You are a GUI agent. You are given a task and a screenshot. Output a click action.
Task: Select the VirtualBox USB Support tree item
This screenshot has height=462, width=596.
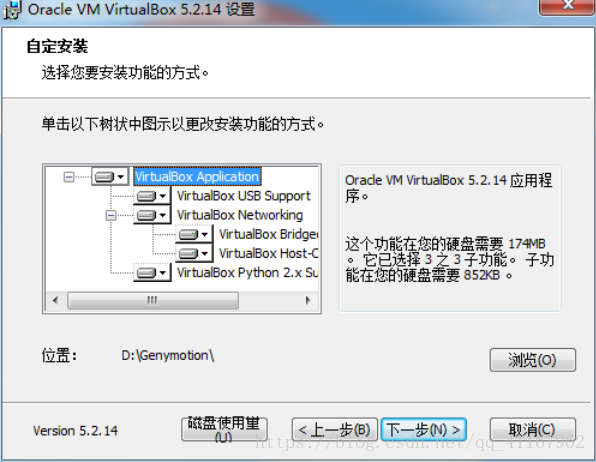[x=244, y=196]
